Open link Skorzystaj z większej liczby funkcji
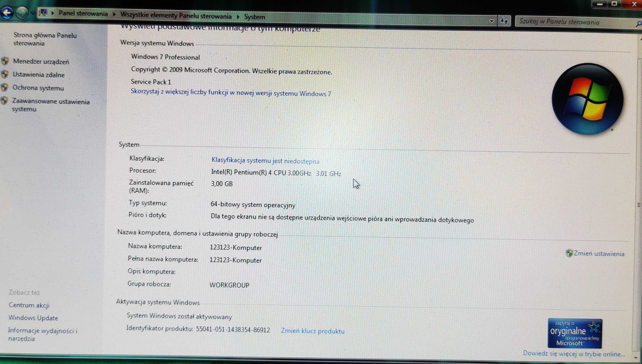Viewport: 642px width, 364px height. pyautogui.click(x=231, y=93)
